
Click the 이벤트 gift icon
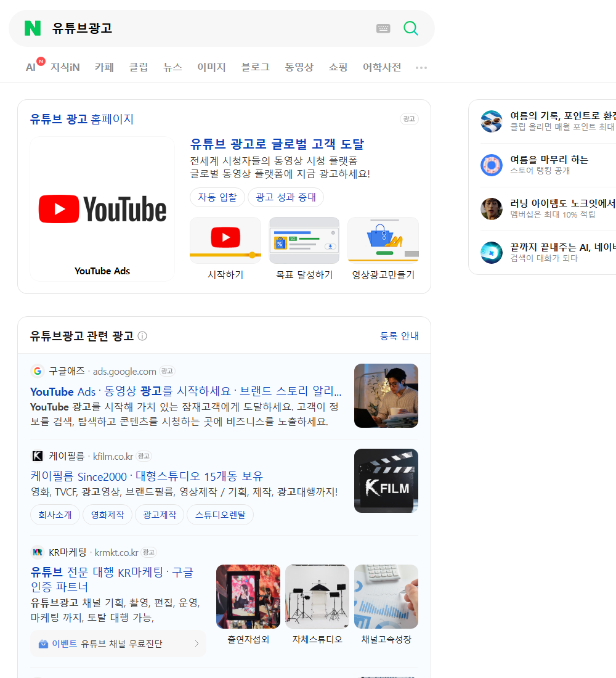pyautogui.click(x=43, y=644)
